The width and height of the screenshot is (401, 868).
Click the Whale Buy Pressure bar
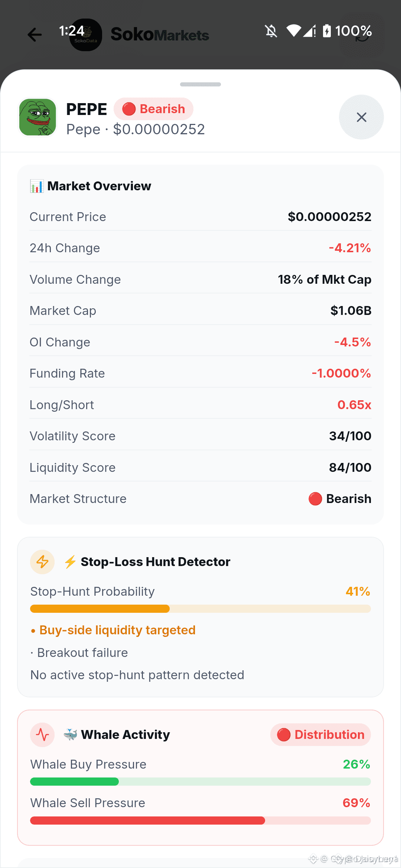tap(200, 782)
